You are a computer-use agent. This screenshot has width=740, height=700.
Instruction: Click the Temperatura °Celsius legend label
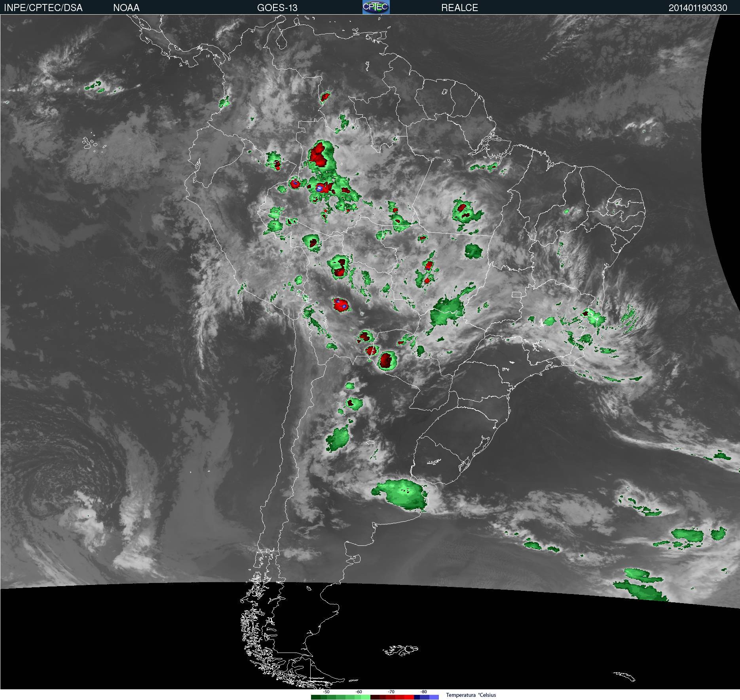pos(471,695)
